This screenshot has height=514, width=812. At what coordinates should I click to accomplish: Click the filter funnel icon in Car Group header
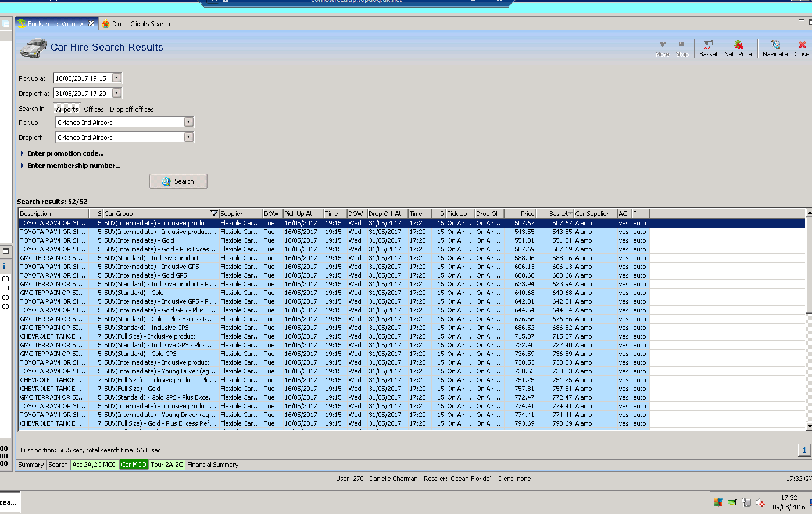point(214,214)
